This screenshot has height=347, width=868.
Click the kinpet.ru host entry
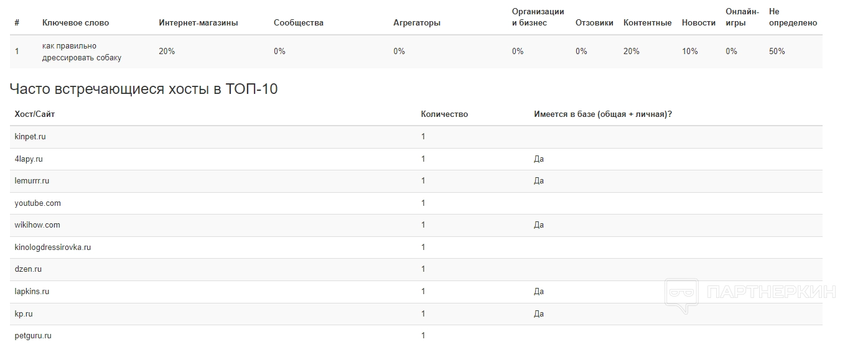pos(30,137)
